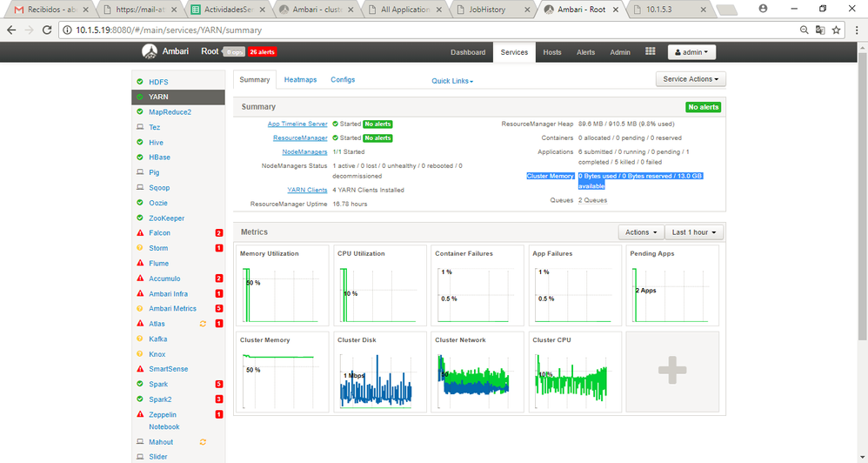This screenshot has width=868, height=463.
Task: Click the 26 alerts red badge
Action: click(262, 51)
